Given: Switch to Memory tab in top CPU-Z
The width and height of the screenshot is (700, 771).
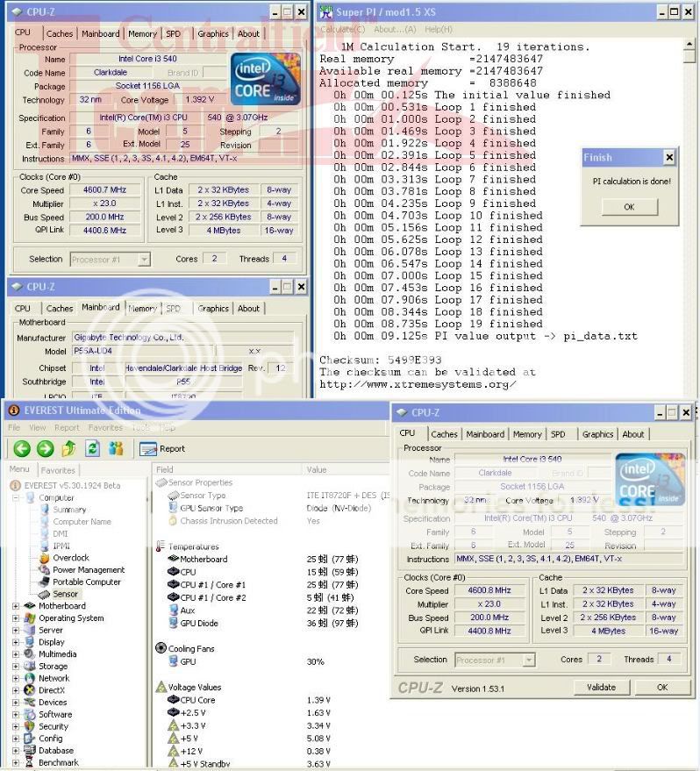Looking at the screenshot, I should (142, 33).
